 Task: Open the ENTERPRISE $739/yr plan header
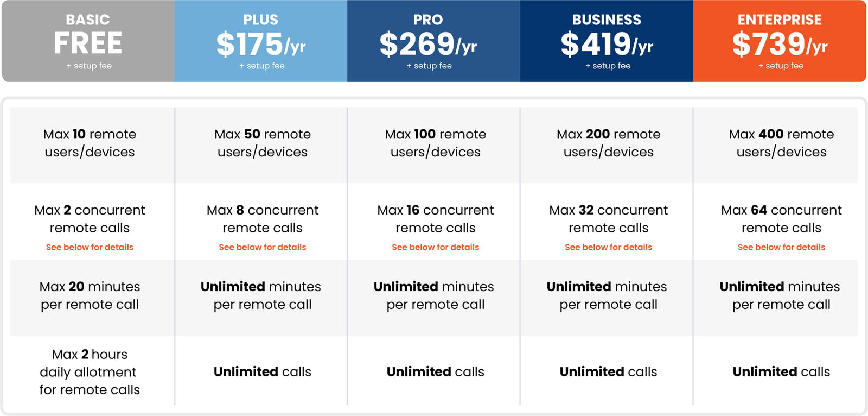pos(780,41)
